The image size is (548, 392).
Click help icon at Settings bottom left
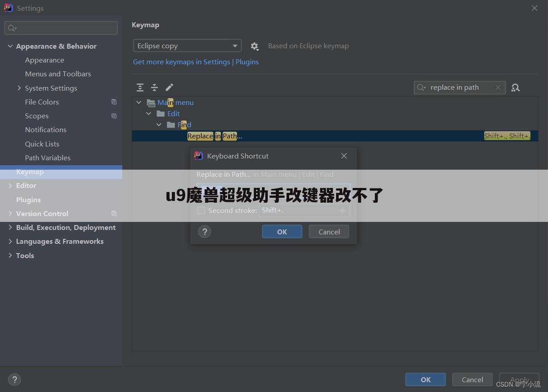(14, 380)
